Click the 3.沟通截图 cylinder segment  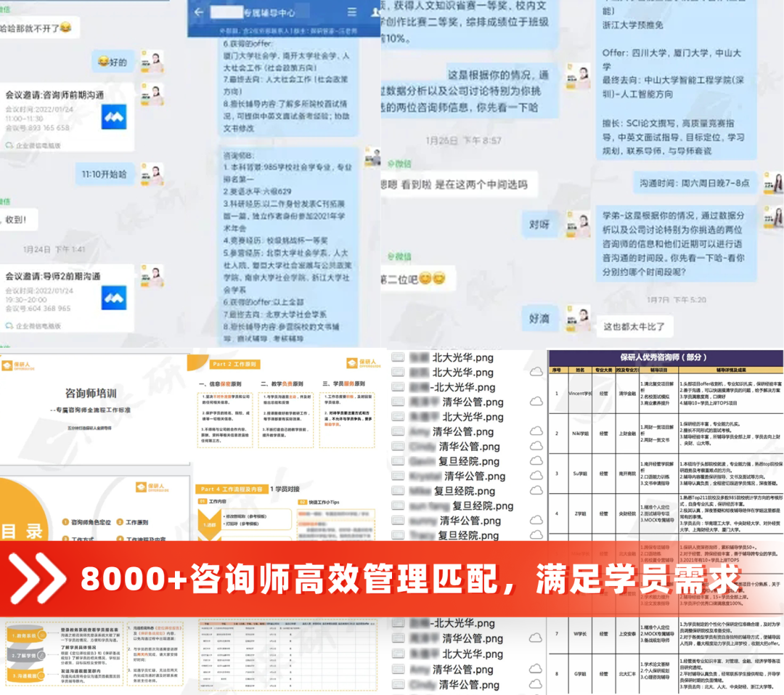pyautogui.click(x=25, y=675)
